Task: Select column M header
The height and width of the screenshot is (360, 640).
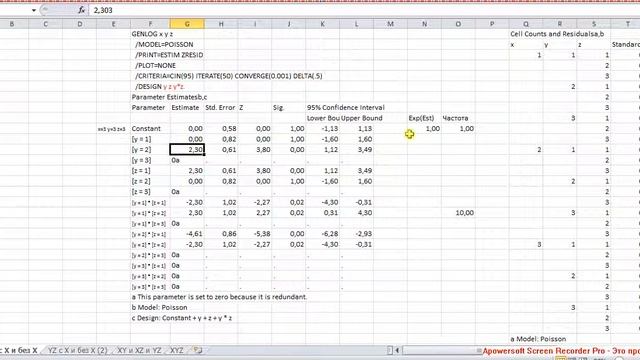Action: pyautogui.click(x=390, y=24)
